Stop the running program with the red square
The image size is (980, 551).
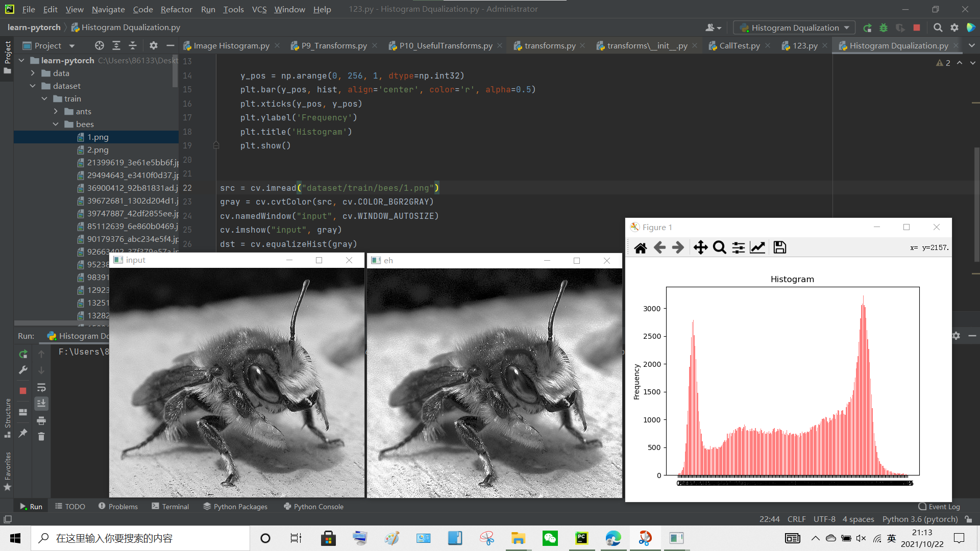(x=917, y=28)
